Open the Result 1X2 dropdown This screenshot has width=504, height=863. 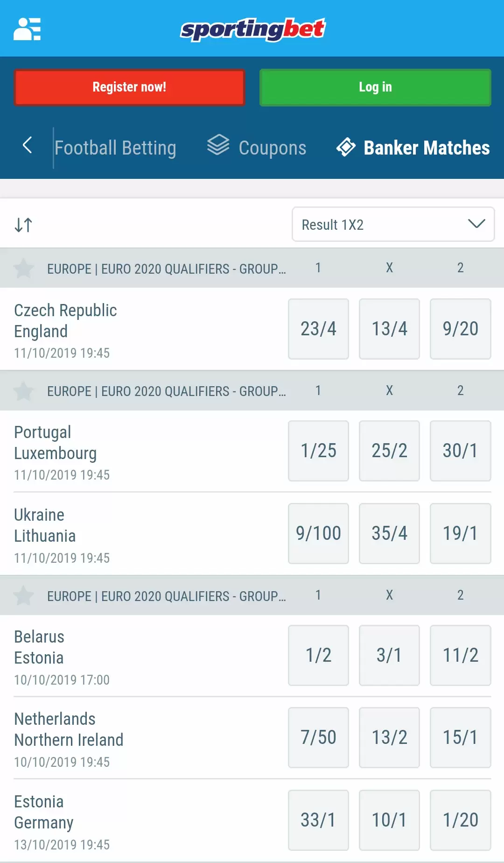click(393, 224)
